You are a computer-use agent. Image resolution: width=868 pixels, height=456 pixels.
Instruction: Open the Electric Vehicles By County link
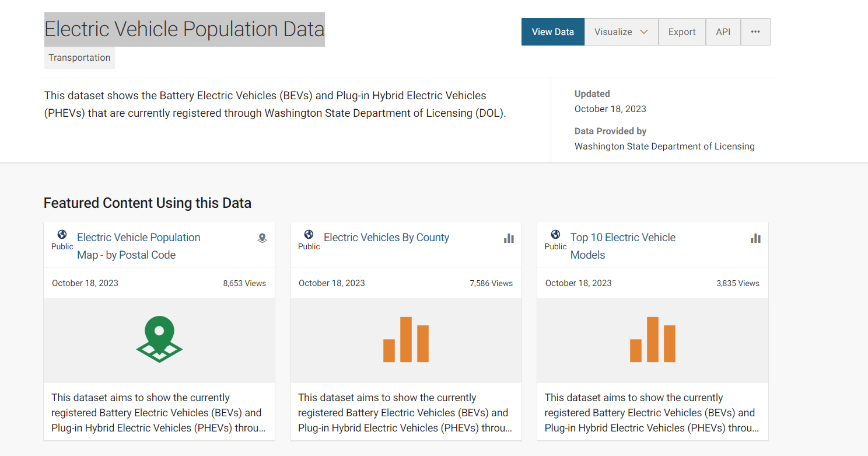point(386,237)
